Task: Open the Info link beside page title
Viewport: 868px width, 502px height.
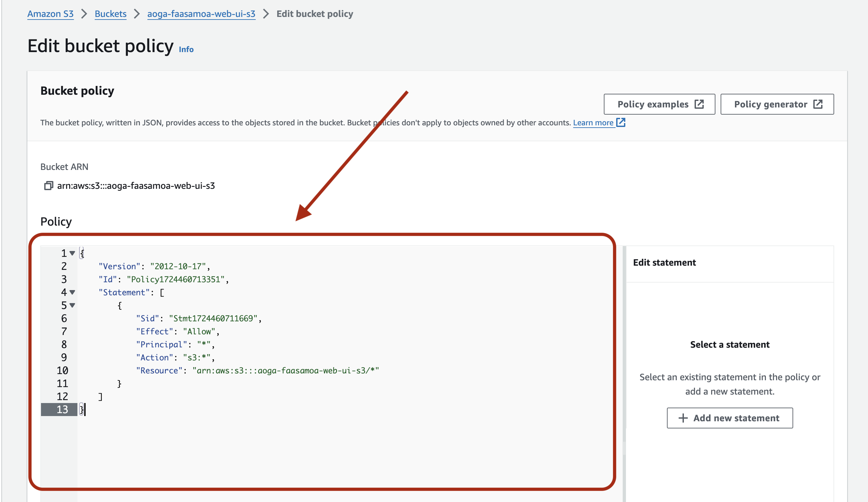Action: tap(186, 49)
